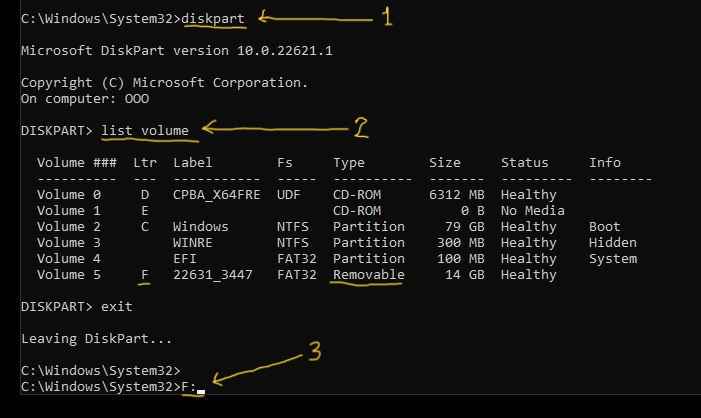The height and width of the screenshot is (418, 701).
Task: Click the WINRE label in Volume 3 row
Action: pyautogui.click(x=193, y=243)
